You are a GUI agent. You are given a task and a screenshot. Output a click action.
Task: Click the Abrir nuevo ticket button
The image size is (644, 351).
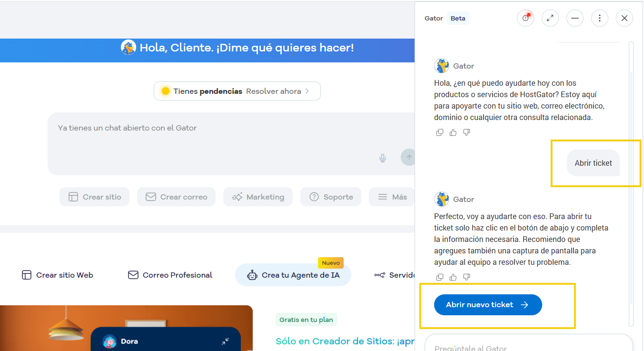tap(487, 305)
